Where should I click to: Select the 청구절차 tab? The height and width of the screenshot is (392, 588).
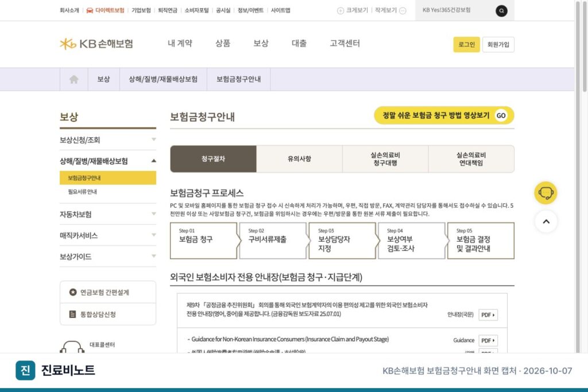(214, 159)
